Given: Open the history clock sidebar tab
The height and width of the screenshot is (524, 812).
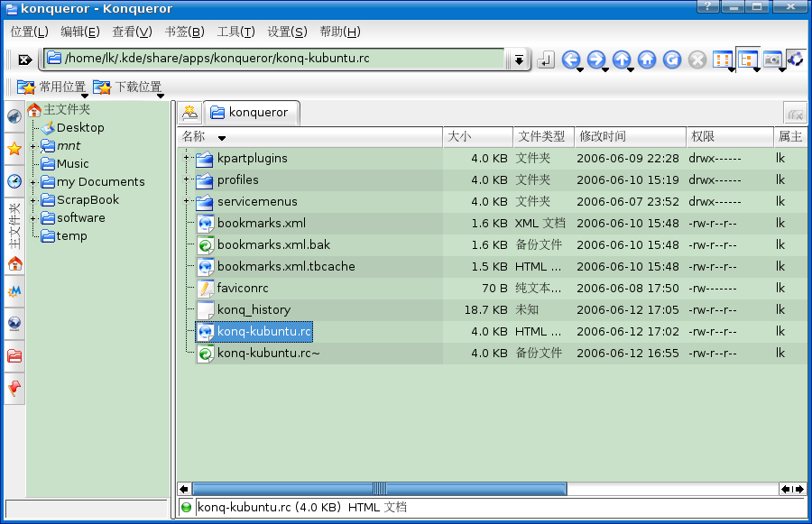Looking at the screenshot, I should tap(14, 181).
